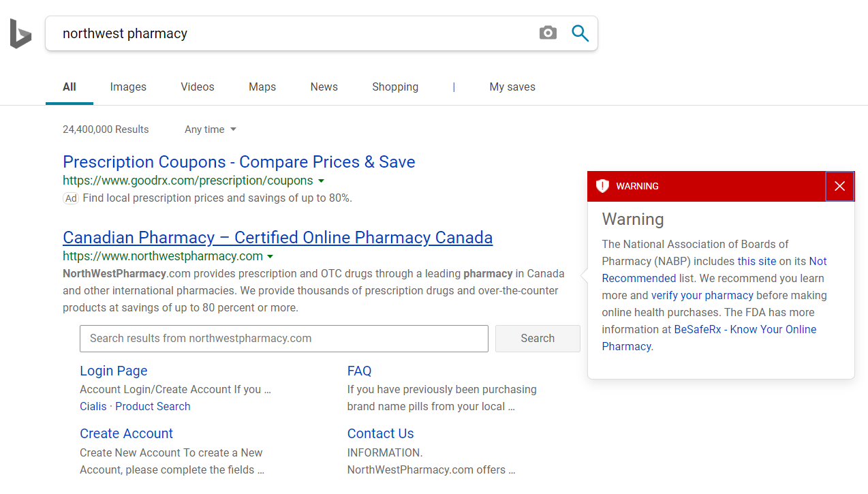This screenshot has width=868, height=494.
Task: Click the red warning shield icon
Action: (x=602, y=185)
